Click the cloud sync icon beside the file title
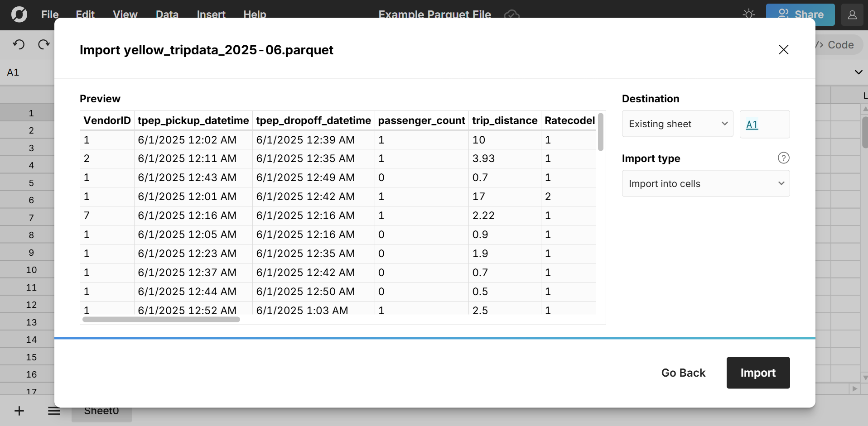Image resolution: width=868 pixels, height=426 pixels. click(511, 14)
